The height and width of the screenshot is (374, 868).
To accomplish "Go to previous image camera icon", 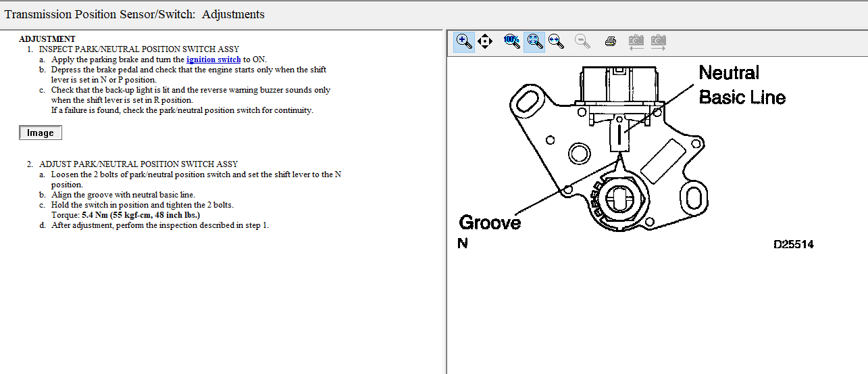I will point(636,41).
